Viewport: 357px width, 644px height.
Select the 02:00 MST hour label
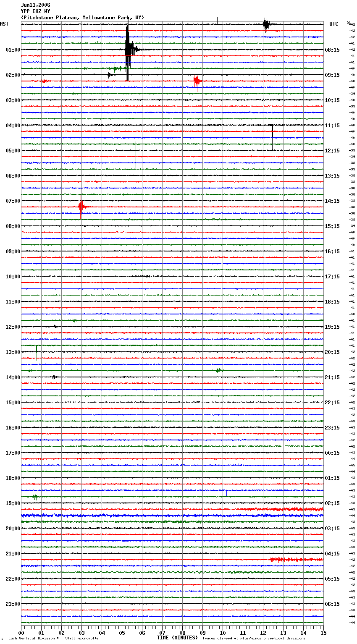[13, 75]
